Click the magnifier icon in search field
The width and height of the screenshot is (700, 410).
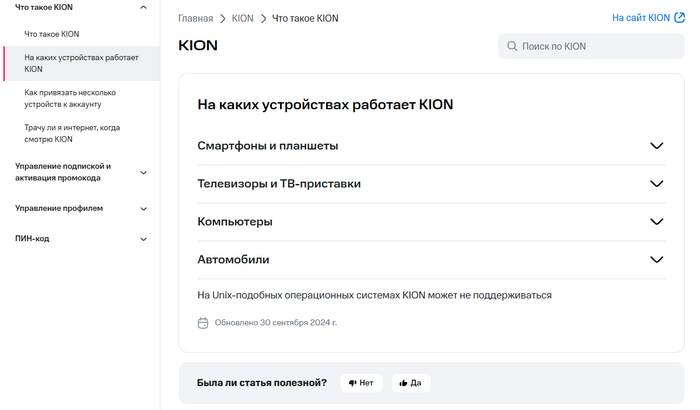512,46
